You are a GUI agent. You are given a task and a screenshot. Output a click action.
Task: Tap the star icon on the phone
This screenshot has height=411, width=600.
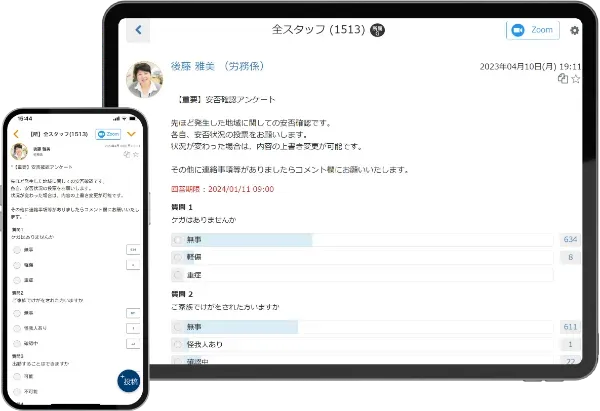[135, 154]
